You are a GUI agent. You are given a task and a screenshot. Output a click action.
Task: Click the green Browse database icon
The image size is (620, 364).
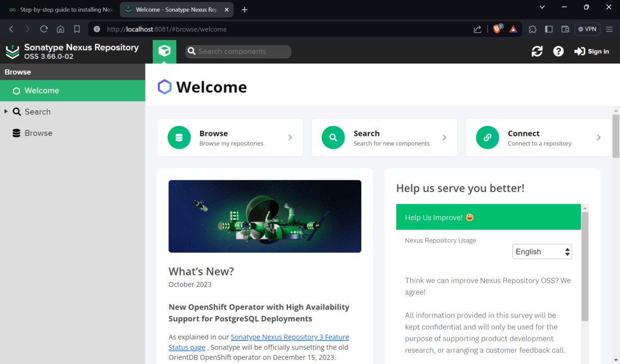point(179,137)
